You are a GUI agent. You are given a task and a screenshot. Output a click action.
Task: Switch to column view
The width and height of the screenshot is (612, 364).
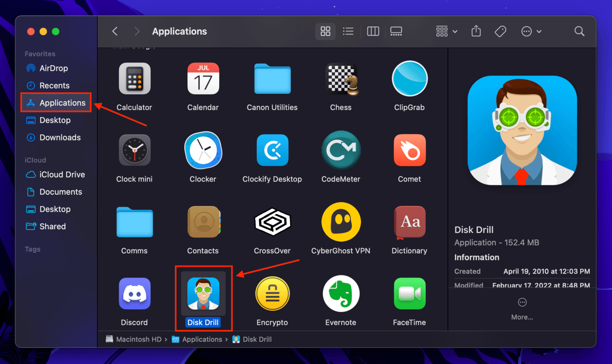[x=373, y=31]
